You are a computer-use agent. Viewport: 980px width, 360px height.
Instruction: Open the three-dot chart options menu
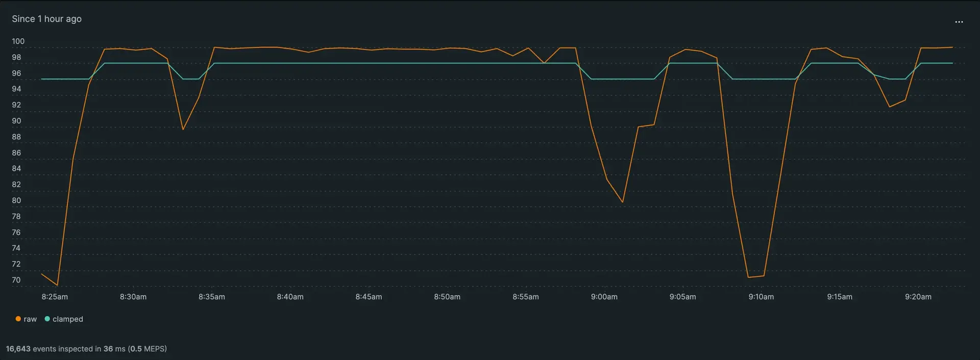click(959, 22)
